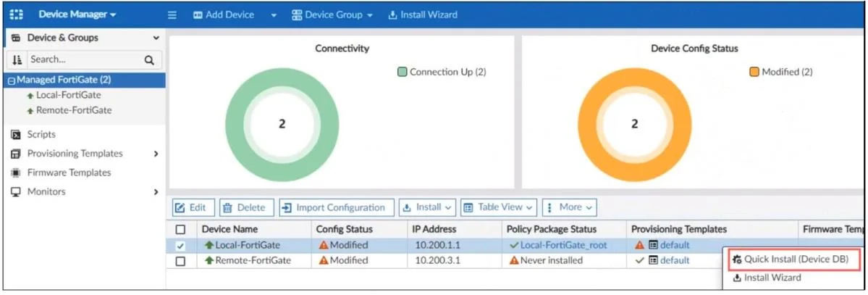Click the Firmware Templates sidebar icon
The image size is (868, 295).
click(x=16, y=173)
